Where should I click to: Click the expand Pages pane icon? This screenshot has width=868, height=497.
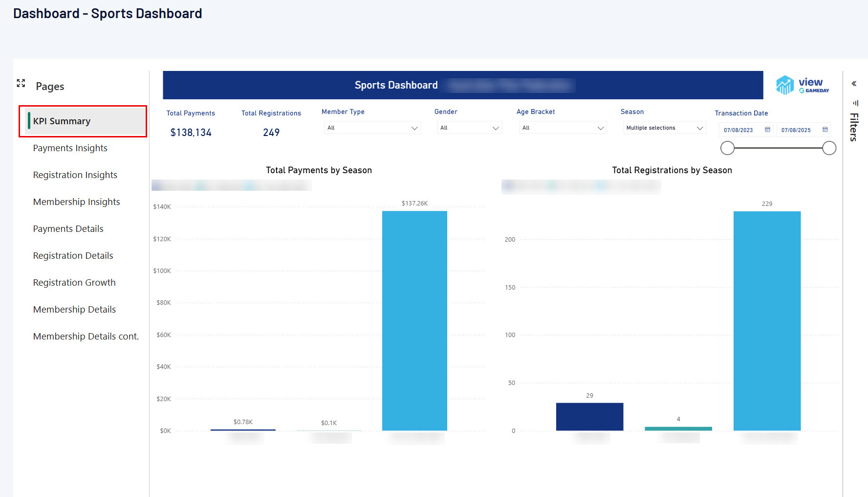21,83
